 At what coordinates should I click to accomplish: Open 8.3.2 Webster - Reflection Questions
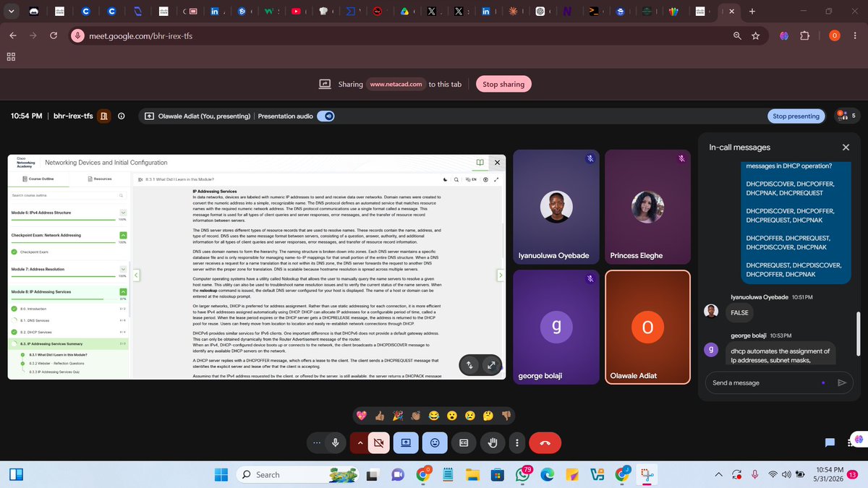click(x=57, y=363)
